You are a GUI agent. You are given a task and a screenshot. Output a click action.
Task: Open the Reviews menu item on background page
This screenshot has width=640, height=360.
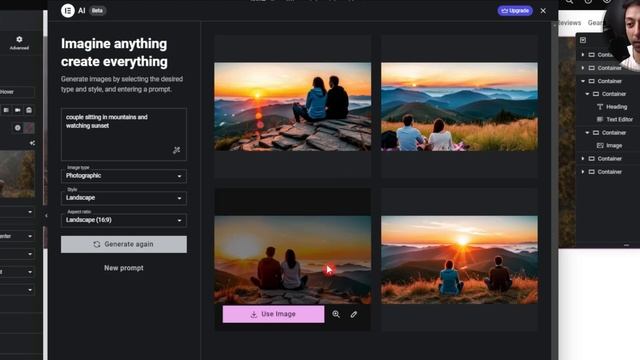pyautogui.click(x=570, y=23)
